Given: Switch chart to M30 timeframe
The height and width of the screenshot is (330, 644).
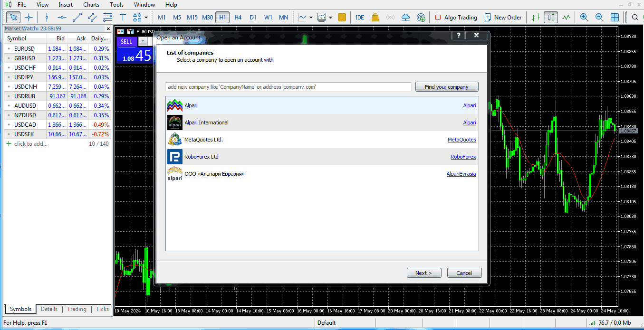Looking at the screenshot, I should (207, 18).
